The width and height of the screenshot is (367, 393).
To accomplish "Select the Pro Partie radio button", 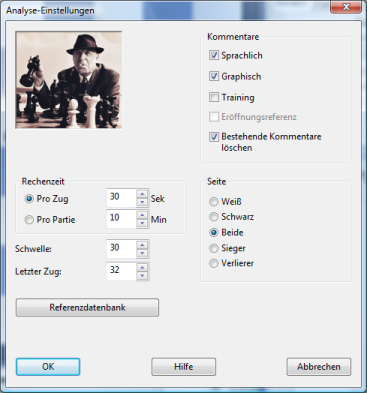I will [x=29, y=220].
